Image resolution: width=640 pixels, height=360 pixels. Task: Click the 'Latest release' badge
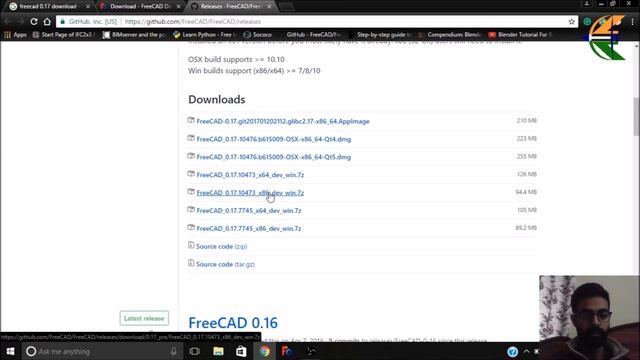(x=144, y=318)
